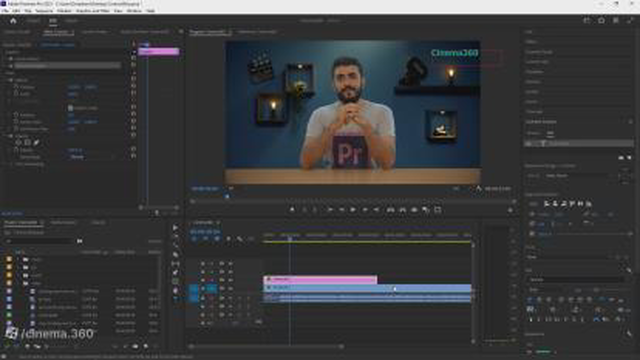
Task: Toggle visibility of text layer in Essential Graphics
Action: pyautogui.click(x=529, y=143)
